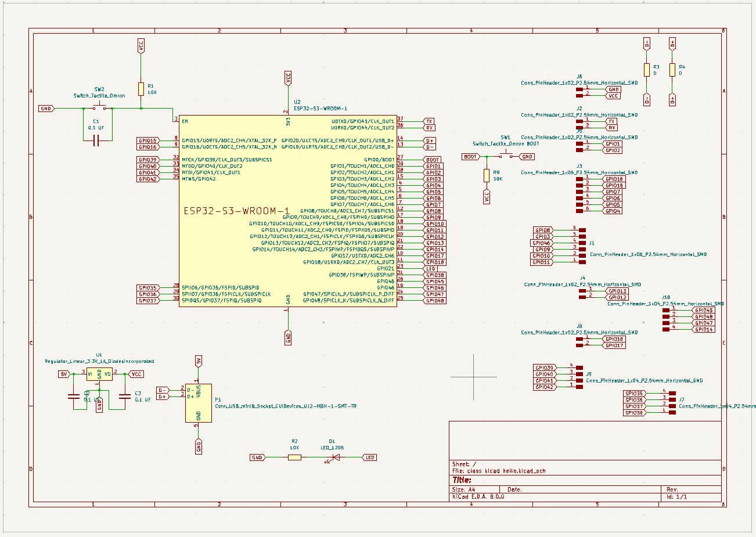Viewport: 756px width, 537px height.
Task: Click the GPIO13 label on connector J4
Action: point(617,291)
